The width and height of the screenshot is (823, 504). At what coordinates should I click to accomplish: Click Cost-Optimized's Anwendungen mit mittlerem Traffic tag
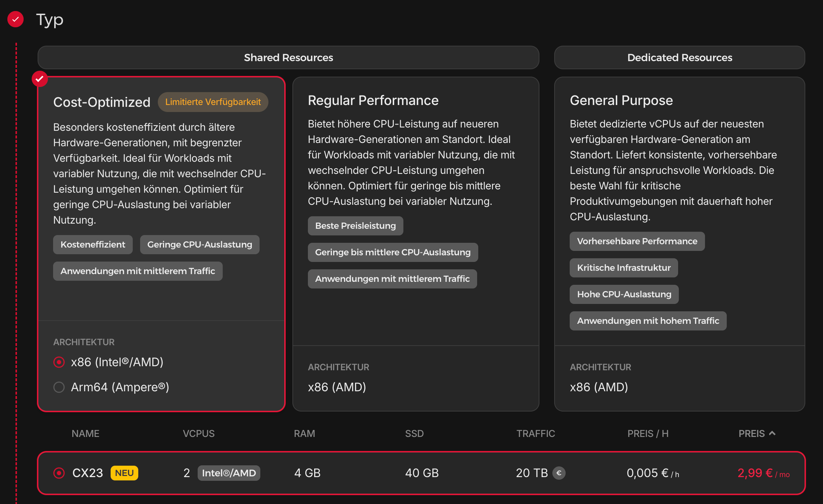pos(138,271)
